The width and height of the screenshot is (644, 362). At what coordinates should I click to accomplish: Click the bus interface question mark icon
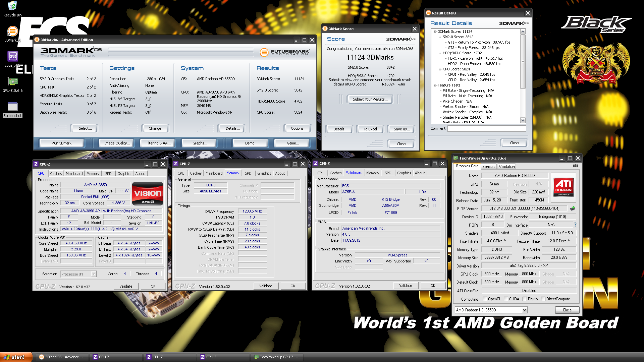point(575,225)
